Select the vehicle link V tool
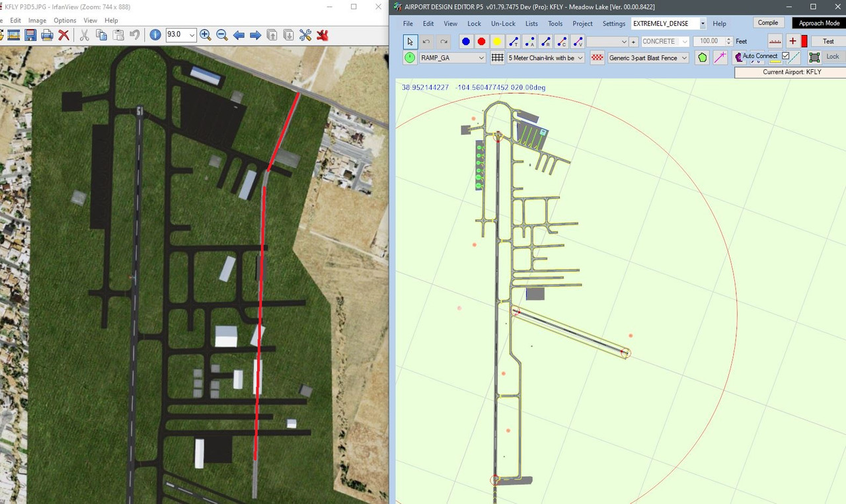 tap(577, 42)
